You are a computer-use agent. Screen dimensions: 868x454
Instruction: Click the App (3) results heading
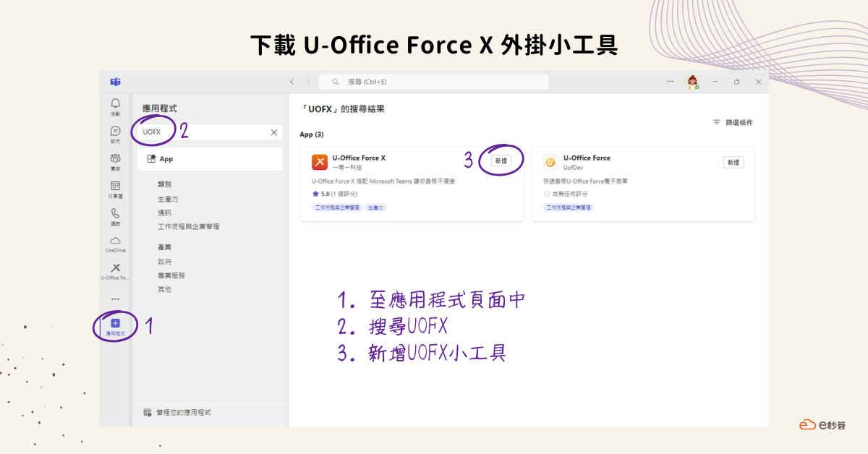pyautogui.click(x=312, y=134)
